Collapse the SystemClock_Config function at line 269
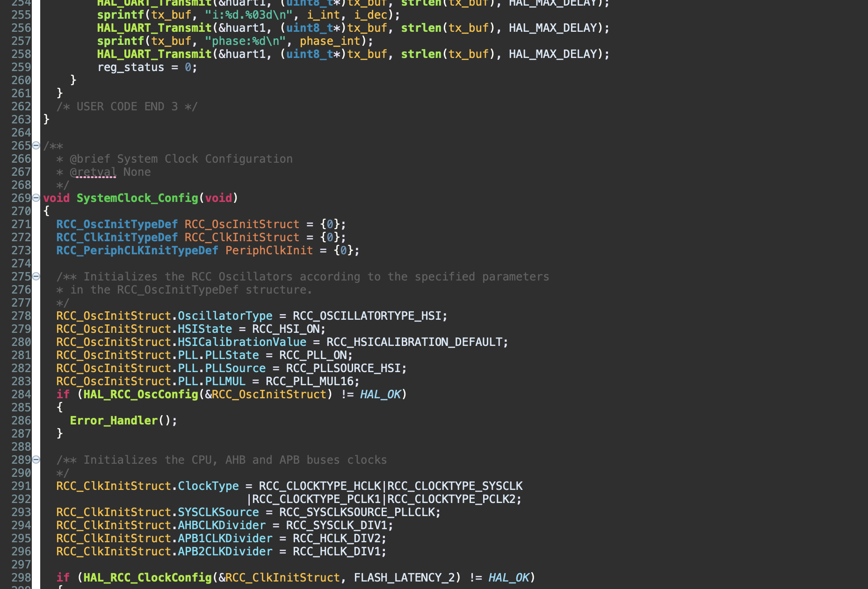The width and height of the screenshot is (868, 589). [36, 198]
